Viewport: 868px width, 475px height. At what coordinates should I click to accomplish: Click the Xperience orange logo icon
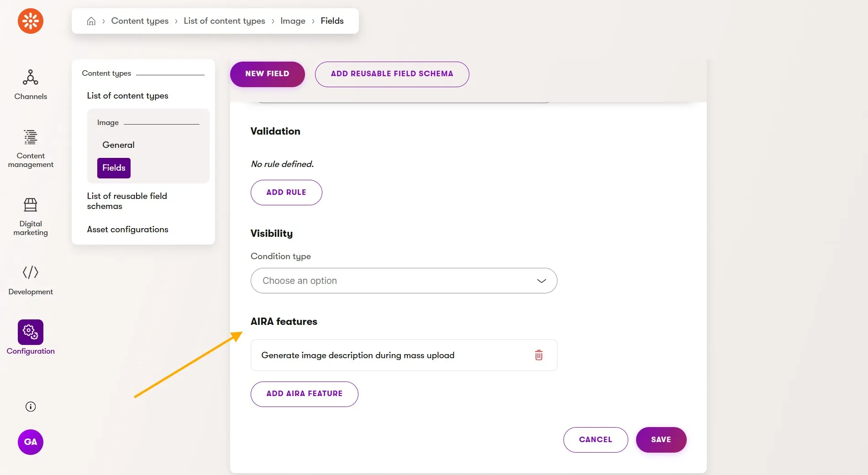(31, 21)
